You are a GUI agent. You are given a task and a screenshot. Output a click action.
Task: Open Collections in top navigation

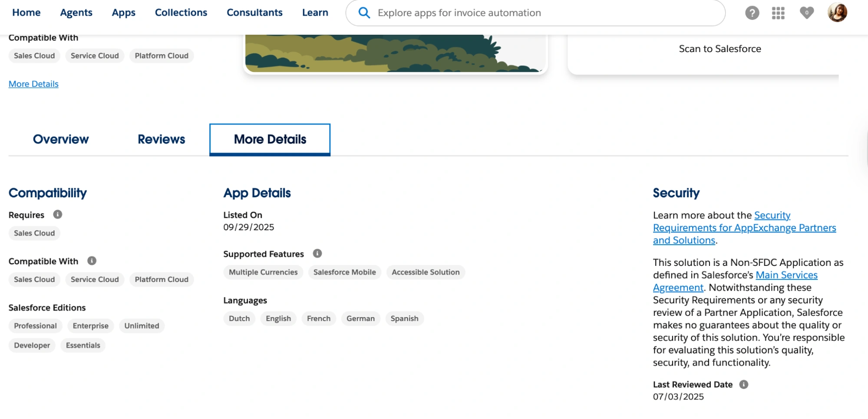pos(181,13)
